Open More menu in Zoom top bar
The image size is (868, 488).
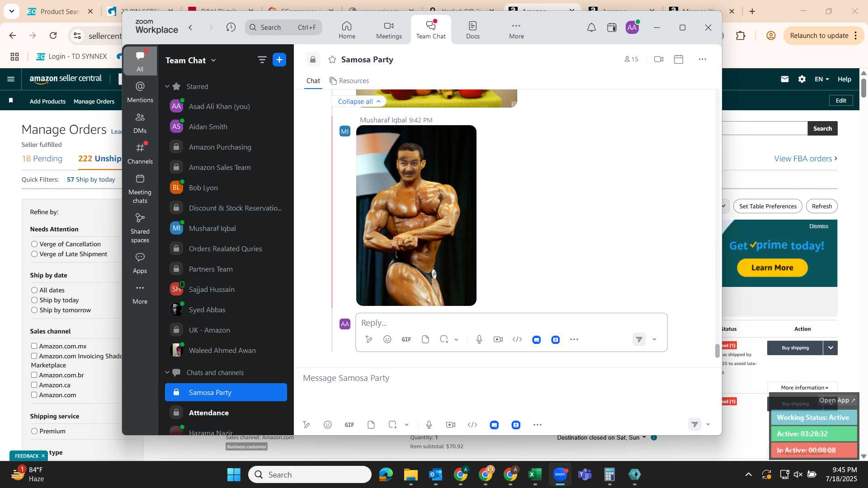(x=516, y=30)
